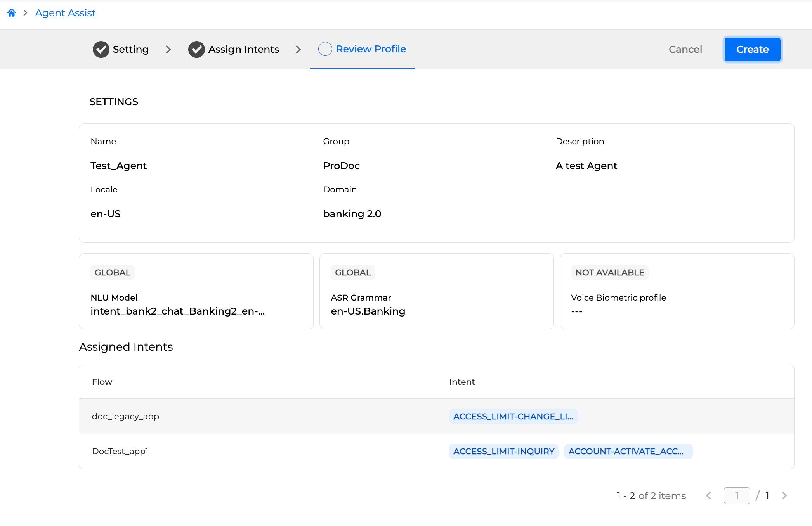
Task: Select the Review Profile tab
Action: click(370, 49)
